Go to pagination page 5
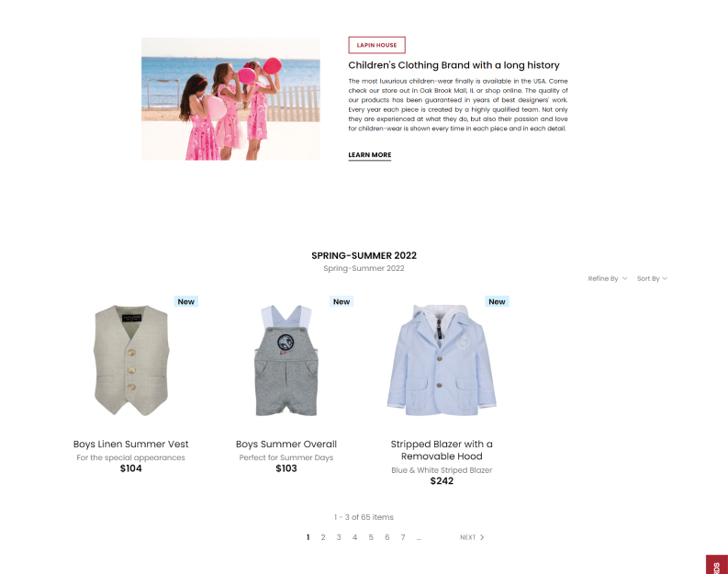Viewport: 728px width, 574px height. 371,537
